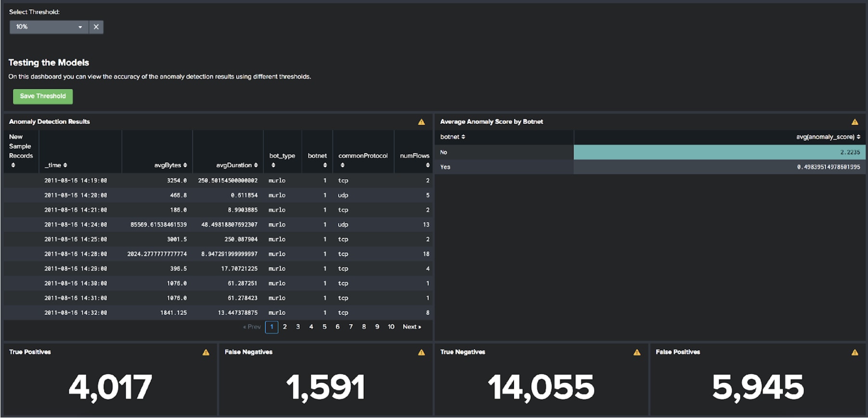Sort by New Sample Records column
Image resolution: width=868 pixels, height=418 pixels.
21,151
